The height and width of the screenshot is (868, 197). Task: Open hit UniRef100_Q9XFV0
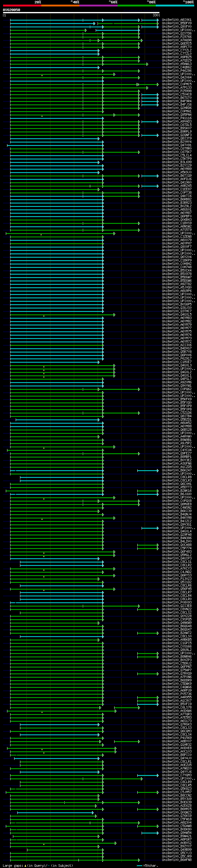[x=176, y=27]
